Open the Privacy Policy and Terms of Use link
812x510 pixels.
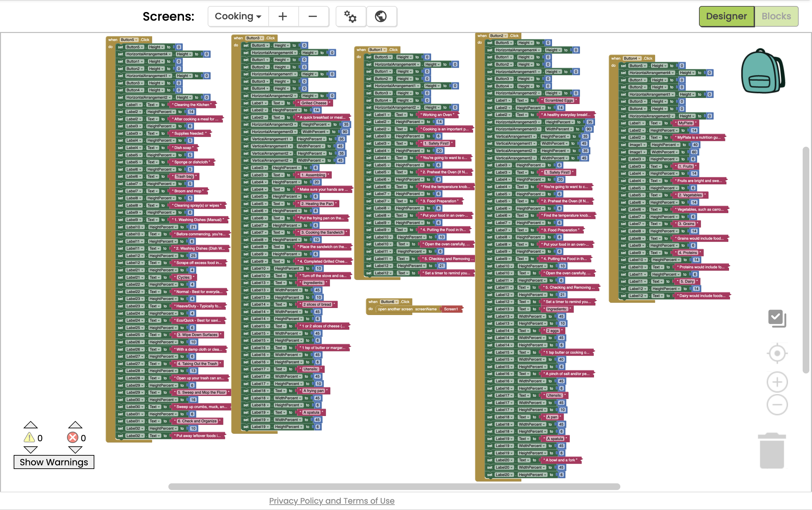coord(331,501)
